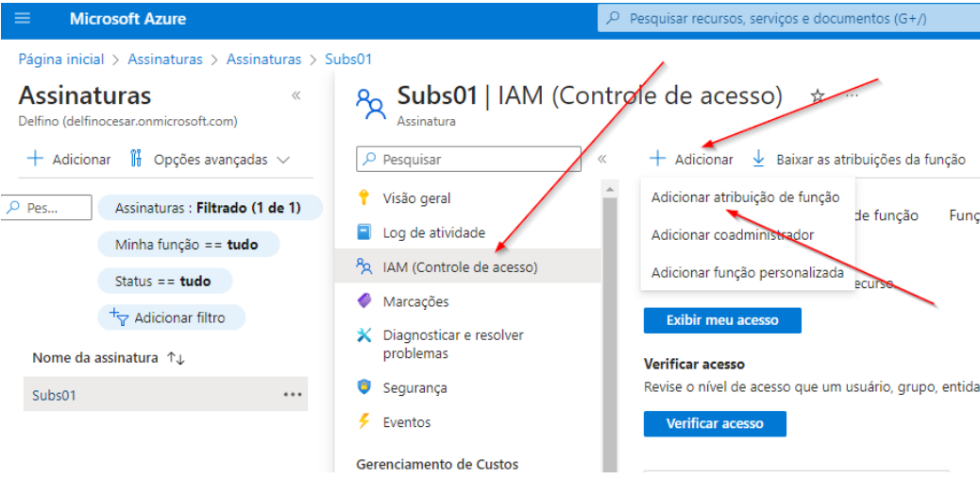Open the first Assinaturas breadcrumb
Viewport: 980px width, 479px height.
(165, 60)
